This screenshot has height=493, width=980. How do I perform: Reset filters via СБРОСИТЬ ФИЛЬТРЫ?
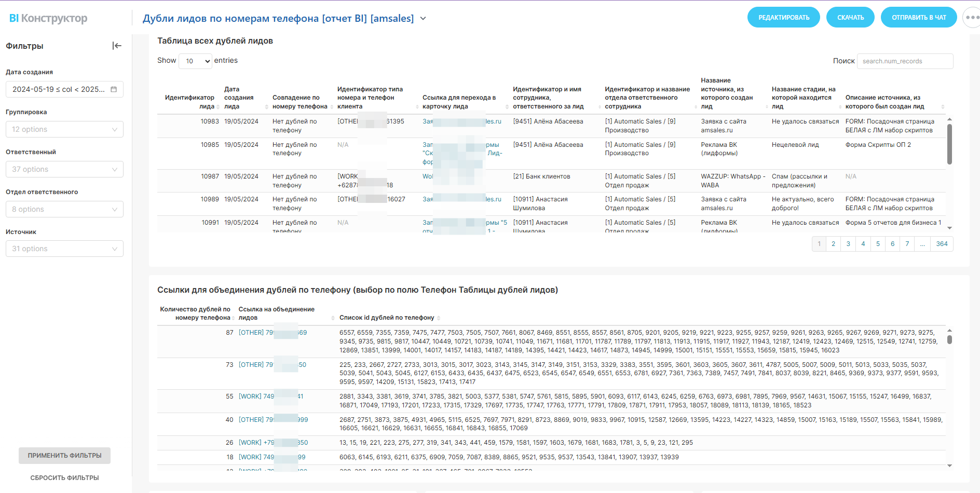[x=64, y=478]
